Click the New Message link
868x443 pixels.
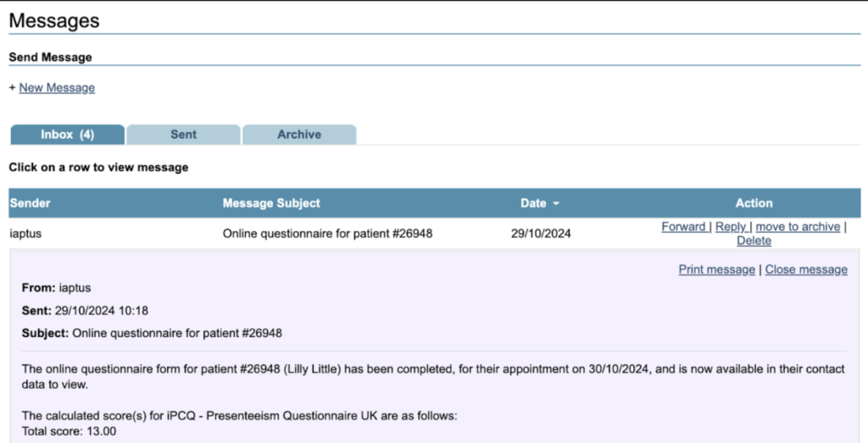click(x=57, y=88)
